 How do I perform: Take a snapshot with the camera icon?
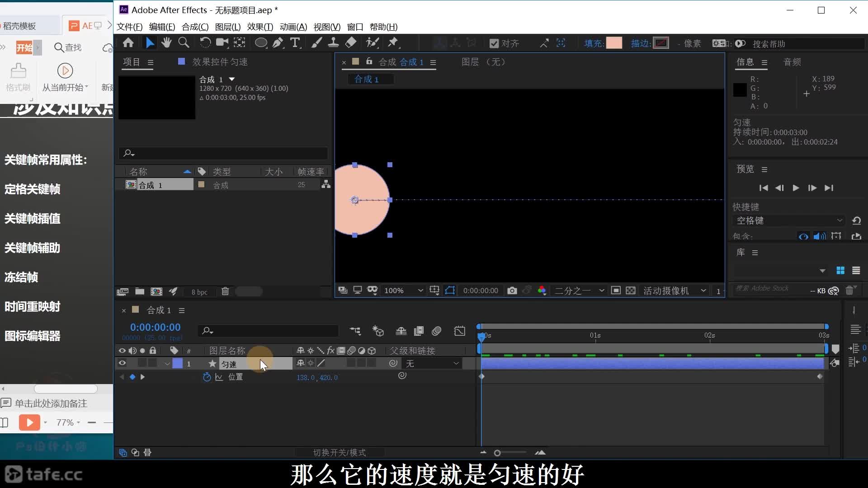click(512, 291)
